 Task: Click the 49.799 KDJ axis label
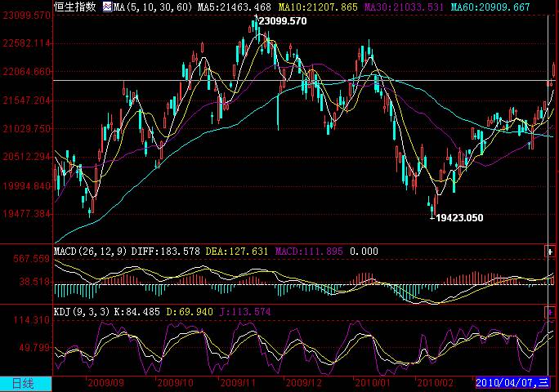(34, 347)
